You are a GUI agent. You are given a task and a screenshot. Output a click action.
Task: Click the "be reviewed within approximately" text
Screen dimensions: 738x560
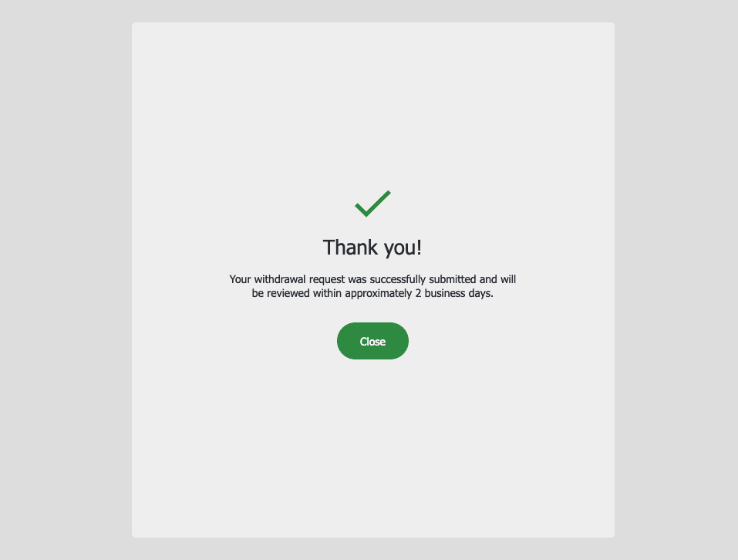(x=332, y=293)
